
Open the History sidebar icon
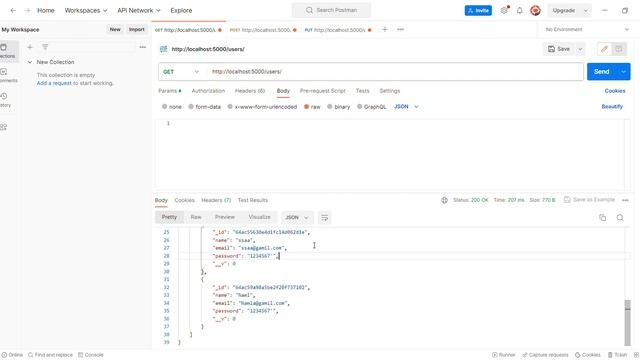tap(5, 100)
